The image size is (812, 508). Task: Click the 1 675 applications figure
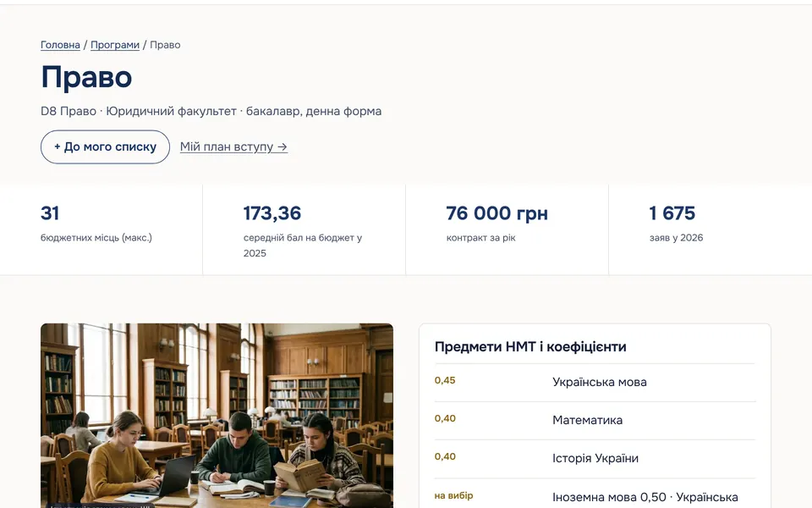tap(672, 213)
